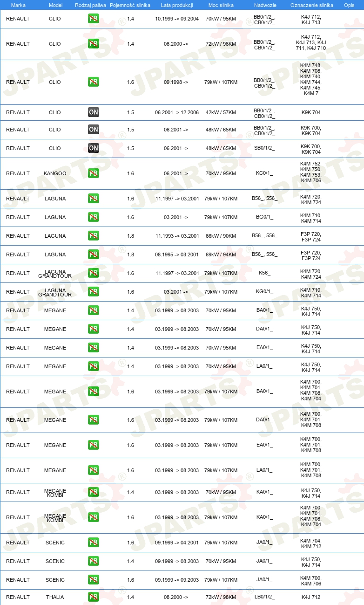
Task: Click the petrol icon for Laguna 1.6 body BG0/1_
Action: 94,217
